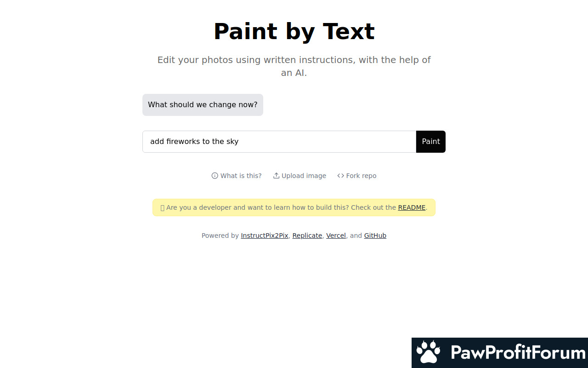Click the PawProfitForum watermark text
588x368 pixels.
(x=518, y=353)
